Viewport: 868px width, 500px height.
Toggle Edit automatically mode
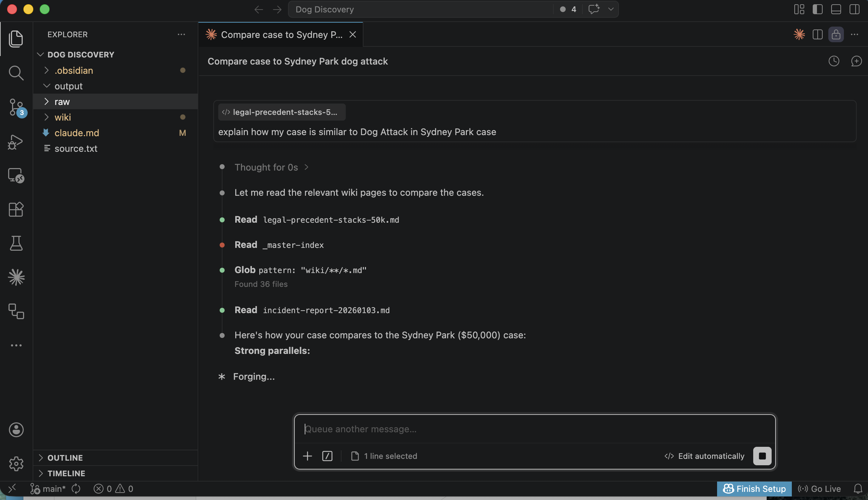(704, 456)
